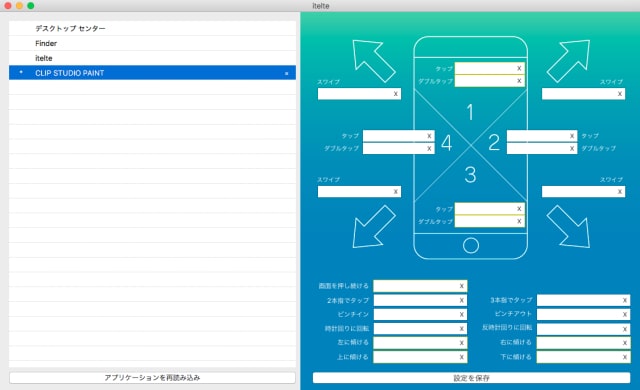The width and height of the screenshot is (640, 390).
Task: Clear the down-left スワイプ field X
Action: tap(396, 191)
